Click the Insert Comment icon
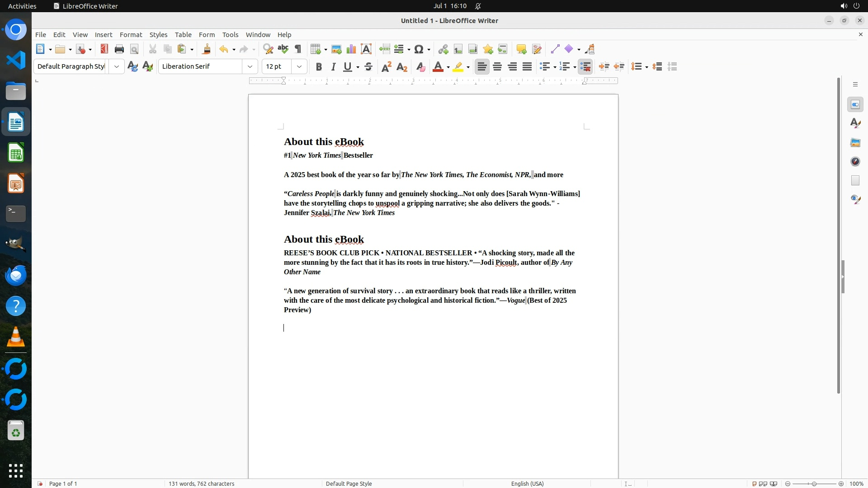Viewport: 868px width, 488px height. click(521, 49)
